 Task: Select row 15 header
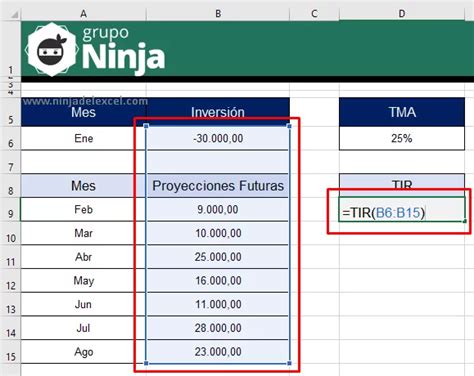click(x=10, y=352)
